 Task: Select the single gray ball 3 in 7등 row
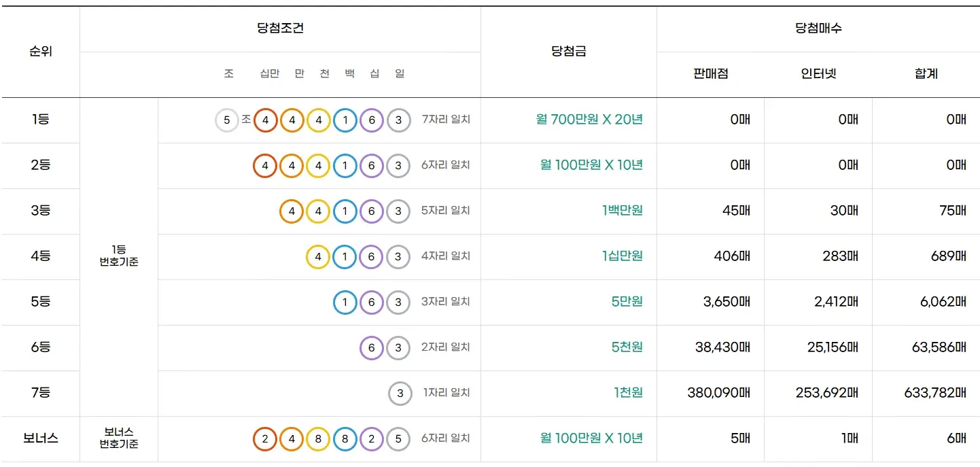400,394
